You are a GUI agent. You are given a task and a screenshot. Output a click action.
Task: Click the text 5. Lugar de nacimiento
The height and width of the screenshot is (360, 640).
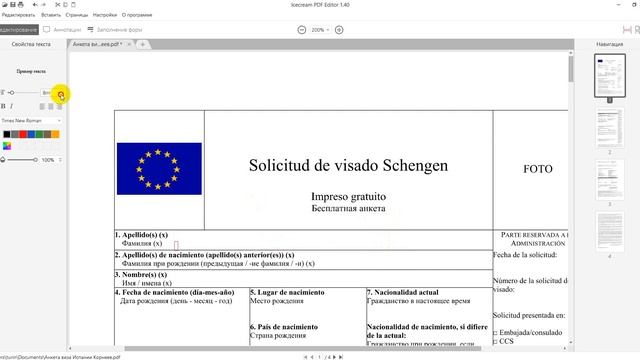point(287,292)
